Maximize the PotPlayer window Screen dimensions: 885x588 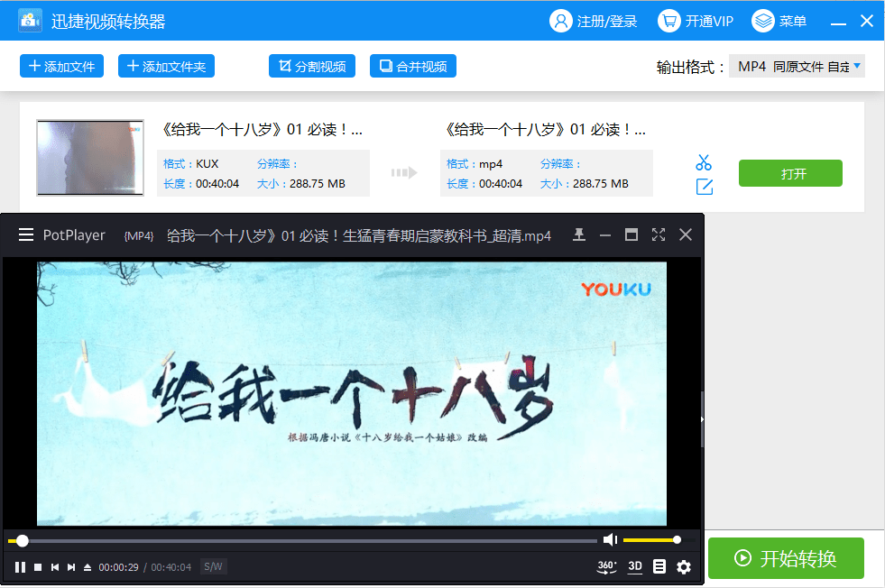[x=631, y=234]
